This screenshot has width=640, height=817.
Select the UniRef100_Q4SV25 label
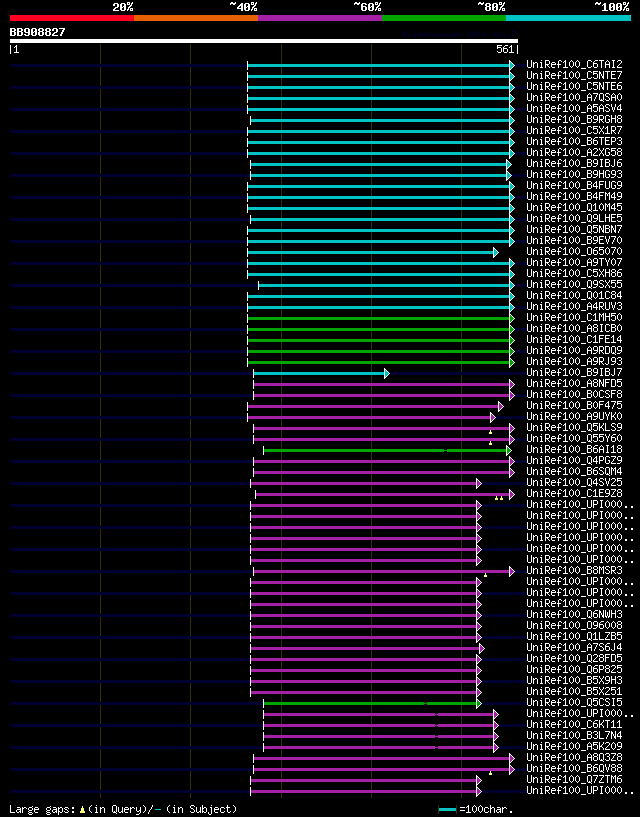pyautogui.click(x=574, y=482)
